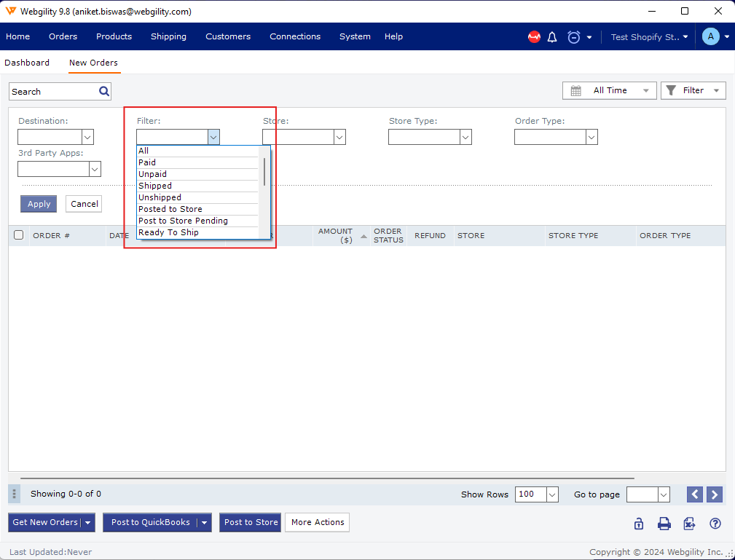
Task: Expand the scheduler clock dropdown arrow
Action: click(x=589, y=37)
